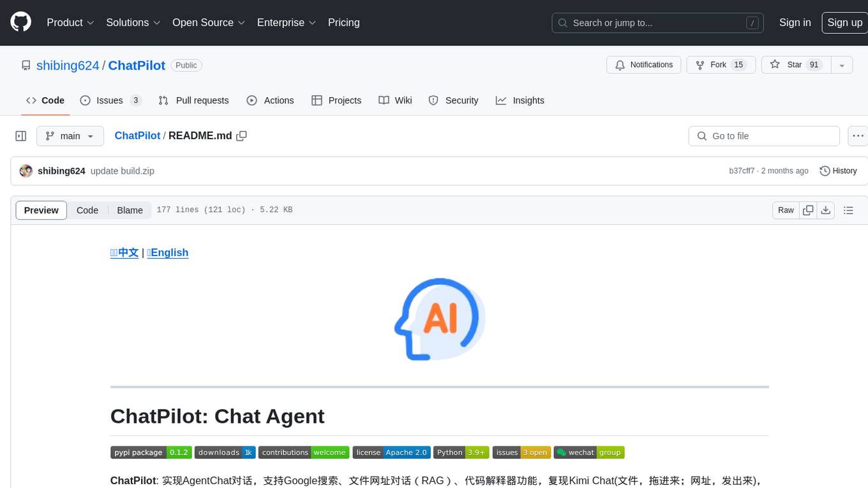The width and height of the screenshot is (868, 488).
Task: Expand the Enterprise menu
Action: [x=287, y=22]
